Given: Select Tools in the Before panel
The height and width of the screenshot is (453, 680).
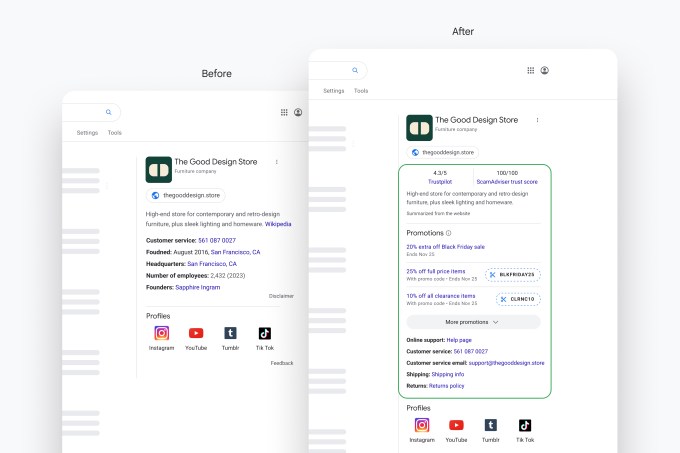Looking at the screenshot, I should (x=114, y=133).
